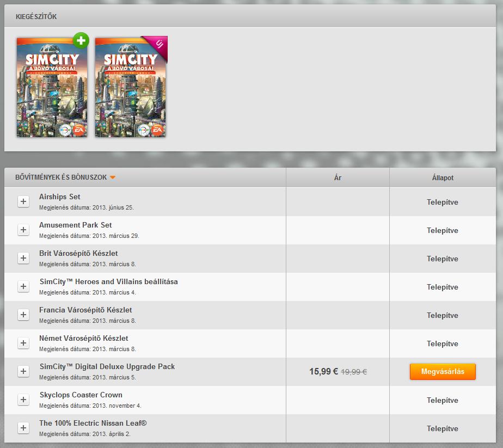The width and height of the screenshot is (503, 448).
Task: Select the Brit Városépítő Készlet title
Action: pos(78,253)
